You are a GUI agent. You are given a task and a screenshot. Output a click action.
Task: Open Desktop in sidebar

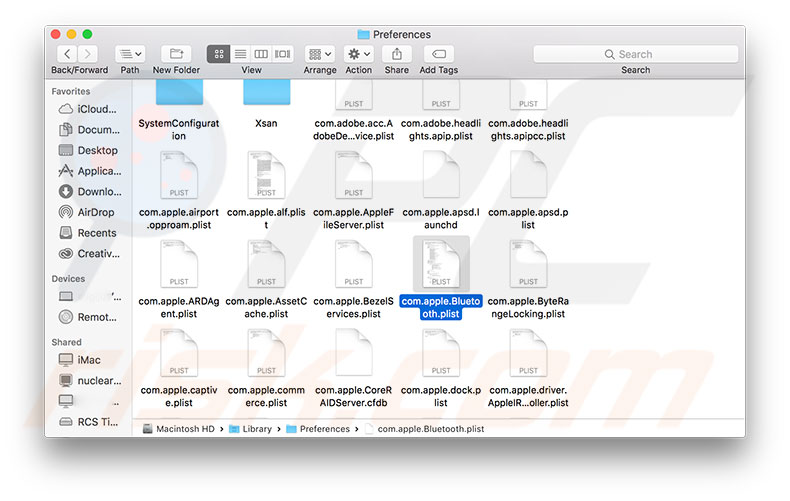(88, 150)
